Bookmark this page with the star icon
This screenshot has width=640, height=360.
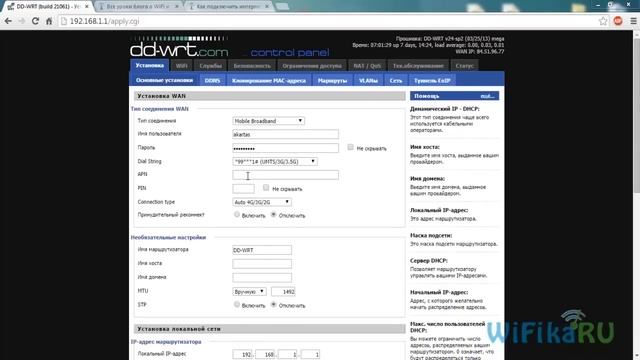[x=603, y=21]
